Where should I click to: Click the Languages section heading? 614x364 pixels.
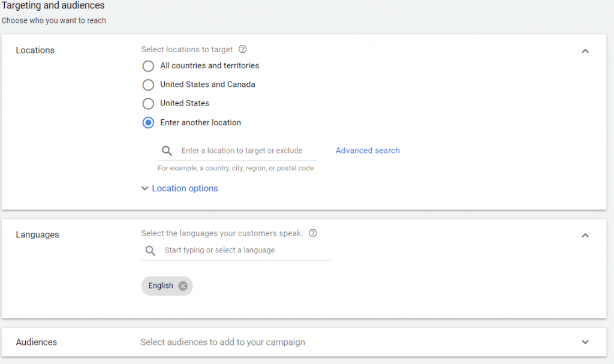[37, 235]
